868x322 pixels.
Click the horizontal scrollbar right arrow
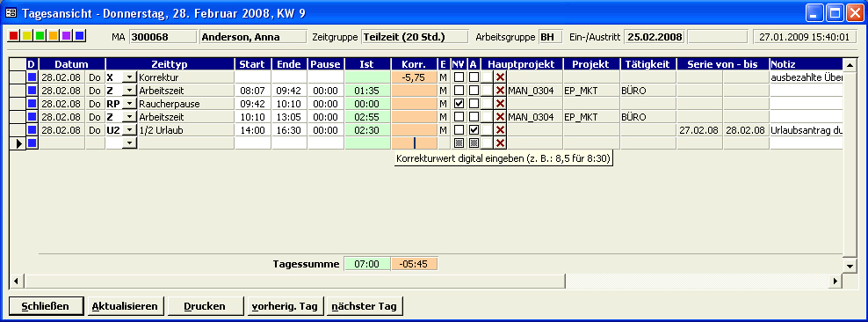pos(835,282)
